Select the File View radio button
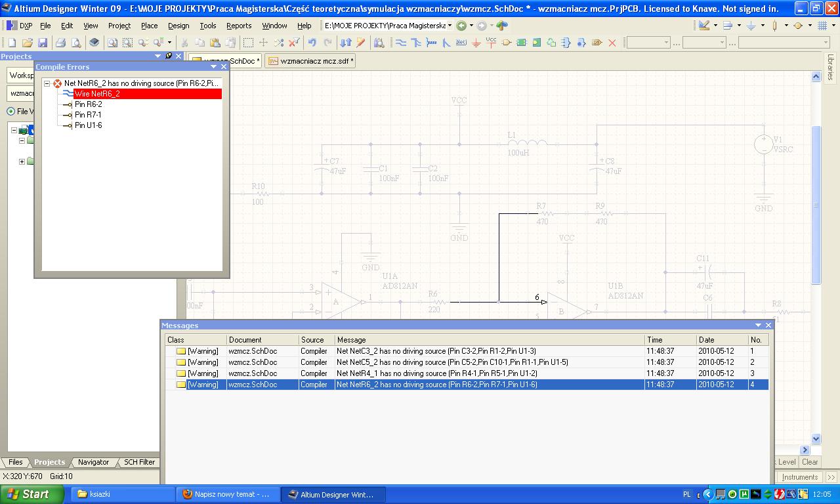 tap(11, 112)
